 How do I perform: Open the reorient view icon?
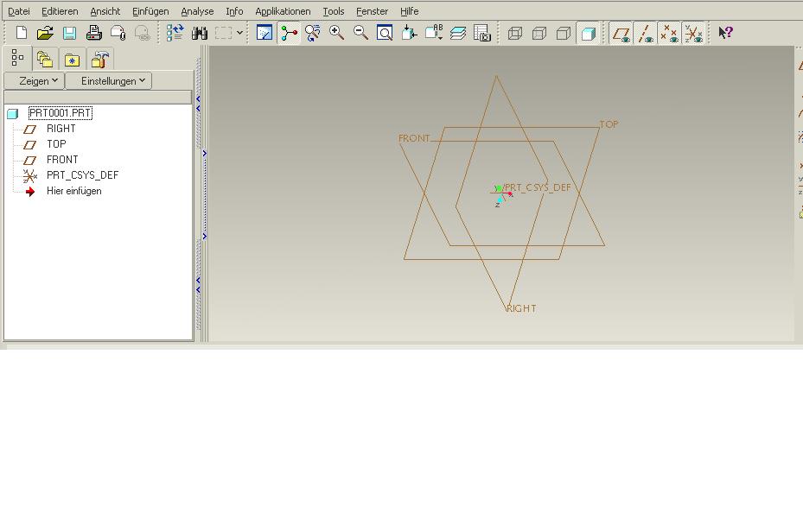(409, 33)
